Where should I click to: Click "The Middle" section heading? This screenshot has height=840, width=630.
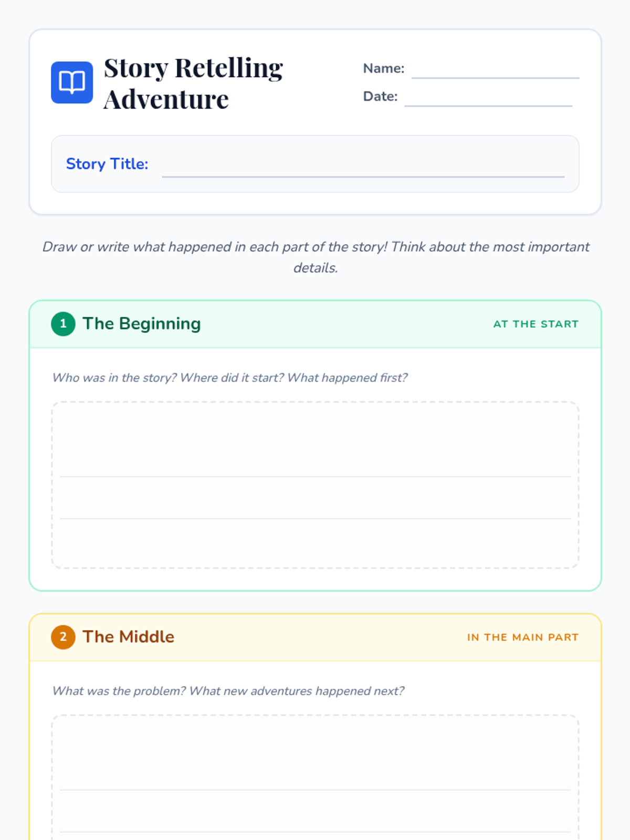pyautogui.click(x=128, y=637)
